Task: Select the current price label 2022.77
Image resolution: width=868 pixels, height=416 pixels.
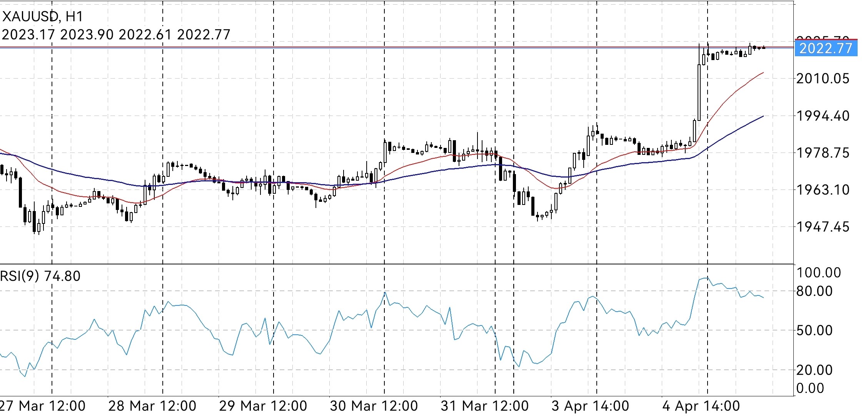Action: click(826, 49)
